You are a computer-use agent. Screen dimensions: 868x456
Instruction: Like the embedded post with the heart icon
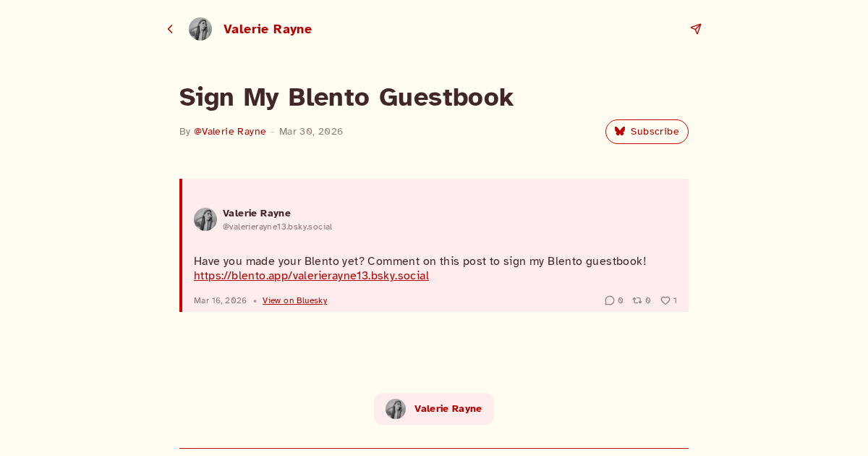665,300
